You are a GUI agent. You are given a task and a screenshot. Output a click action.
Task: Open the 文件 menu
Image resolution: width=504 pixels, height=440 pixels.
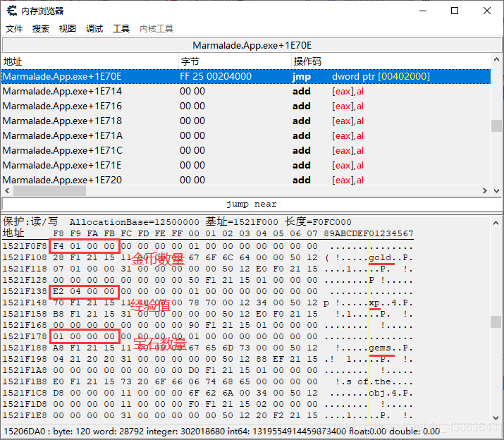14,29
